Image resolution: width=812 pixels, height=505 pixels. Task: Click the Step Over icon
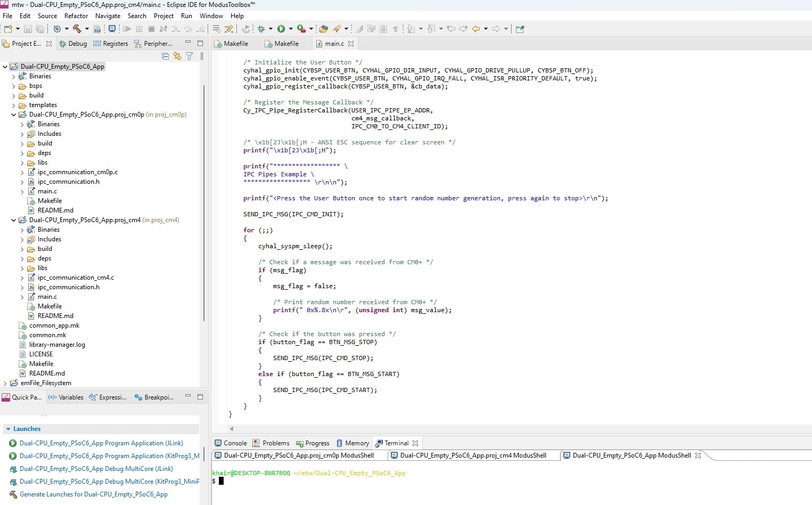coord(188,29)
